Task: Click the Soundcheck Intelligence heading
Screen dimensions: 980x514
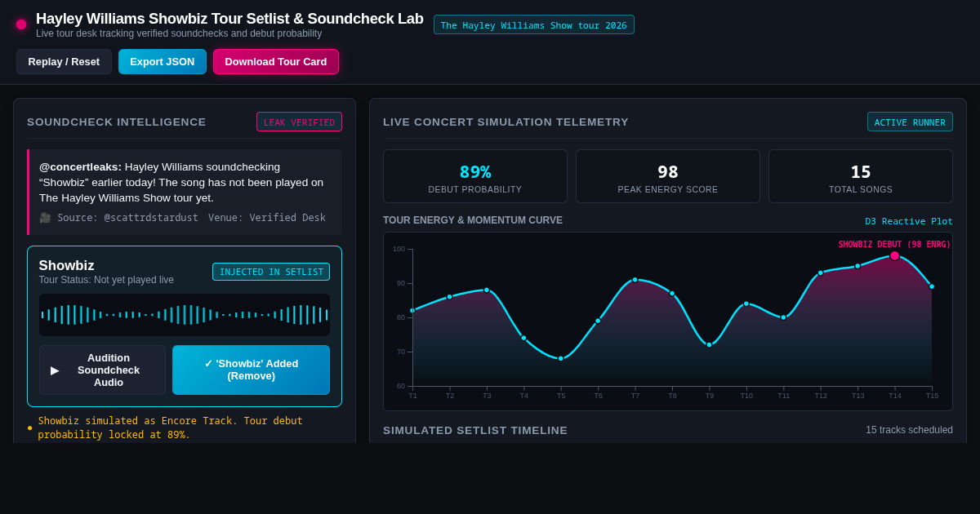Action: (x=117, y=122)
